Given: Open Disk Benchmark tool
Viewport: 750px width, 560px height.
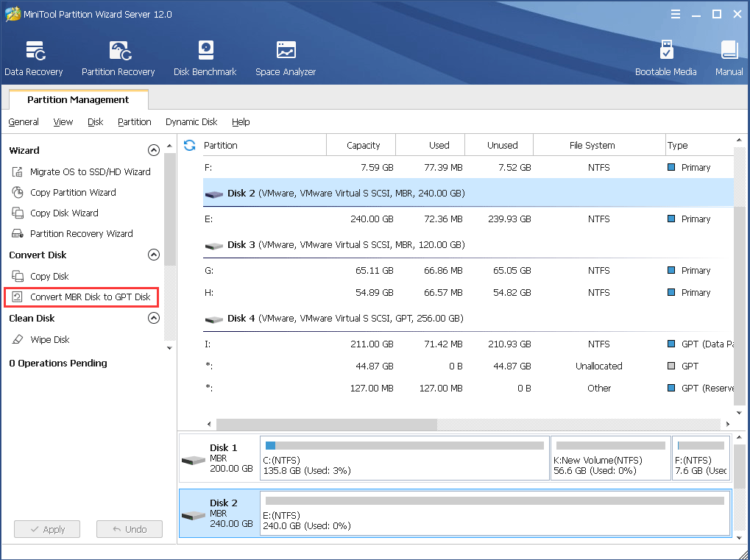Looking at the screenshot, I should [x=205, y=58].
